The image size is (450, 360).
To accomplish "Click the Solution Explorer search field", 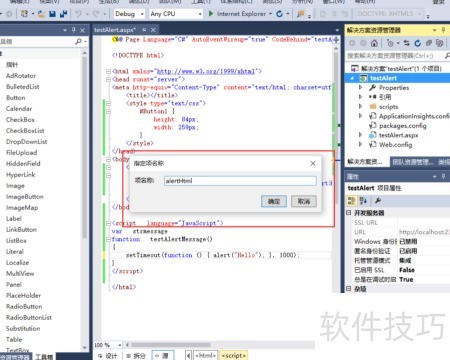I will tap(395, 56).
